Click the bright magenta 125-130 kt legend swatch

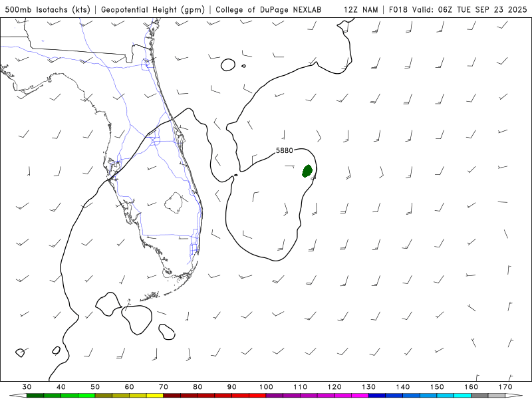(x=360, y=396)
